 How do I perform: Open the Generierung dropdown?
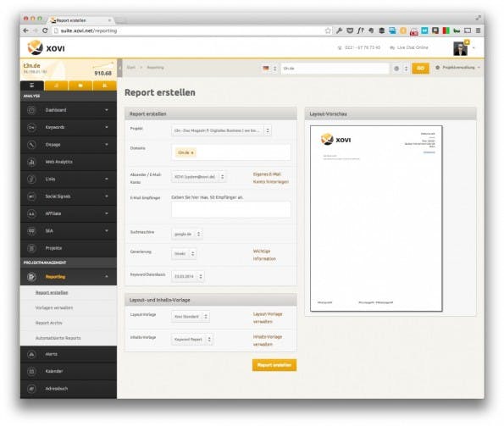(x=184, y=254)
